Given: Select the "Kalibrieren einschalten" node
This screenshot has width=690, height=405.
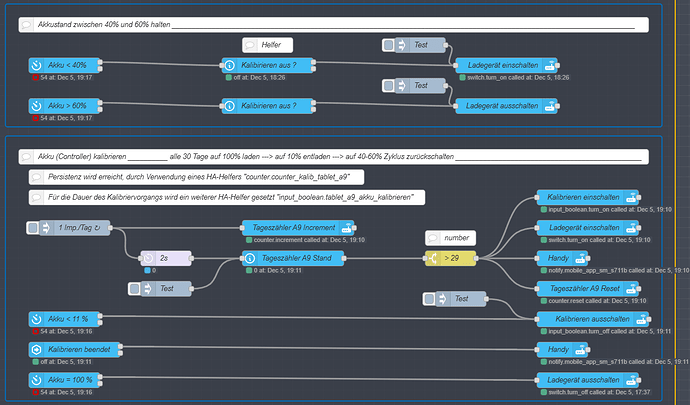Looking at the screenshot, I should [585, 197].
